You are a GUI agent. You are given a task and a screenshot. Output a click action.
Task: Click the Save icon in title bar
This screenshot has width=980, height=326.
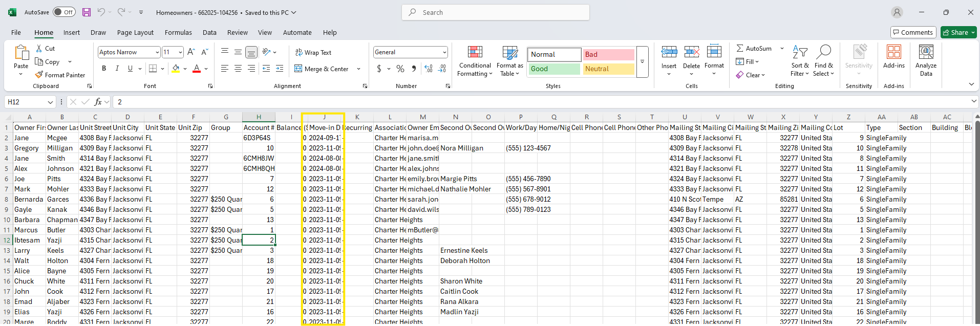click(x=87, y=12)
